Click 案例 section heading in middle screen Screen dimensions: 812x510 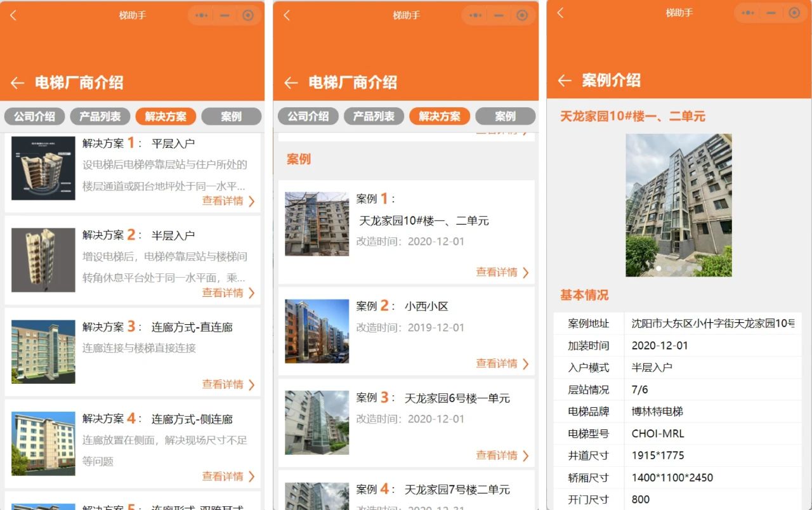point(299,159)
